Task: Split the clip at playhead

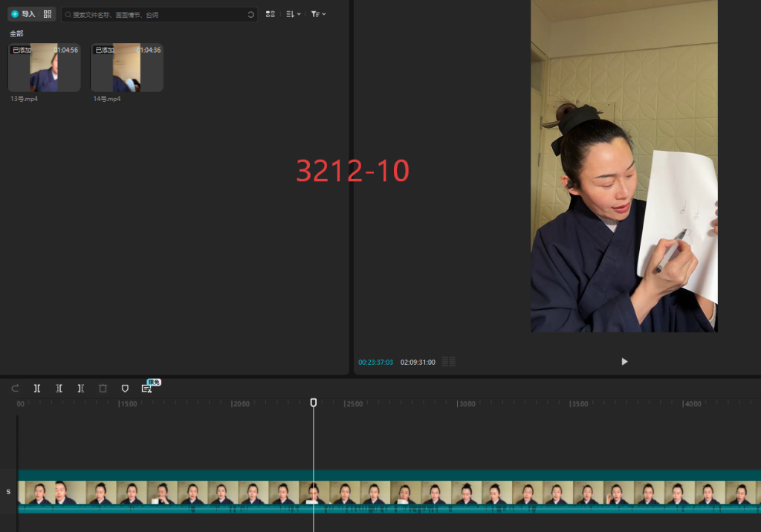Action: point(37,389)
